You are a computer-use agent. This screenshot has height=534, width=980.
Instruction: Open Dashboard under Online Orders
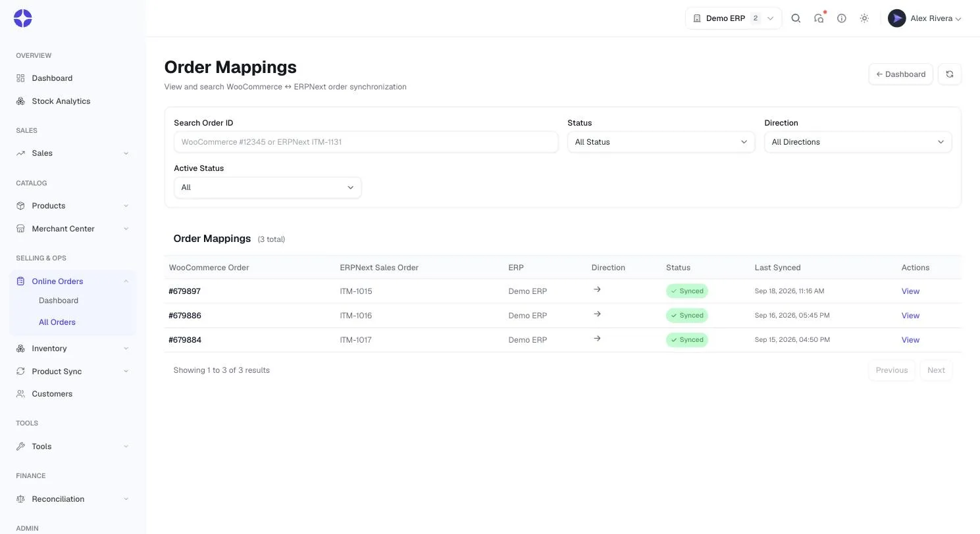point(59,301)
